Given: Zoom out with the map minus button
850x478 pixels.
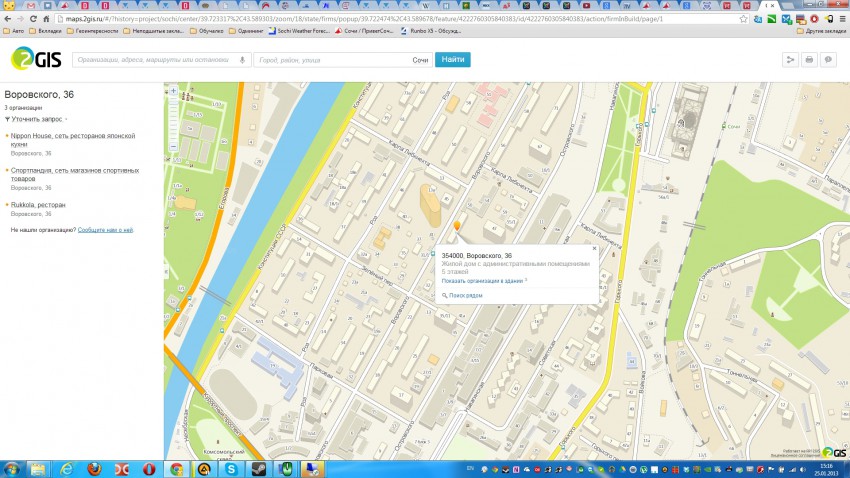Looking at the screenshot, I should click(173, 147).
